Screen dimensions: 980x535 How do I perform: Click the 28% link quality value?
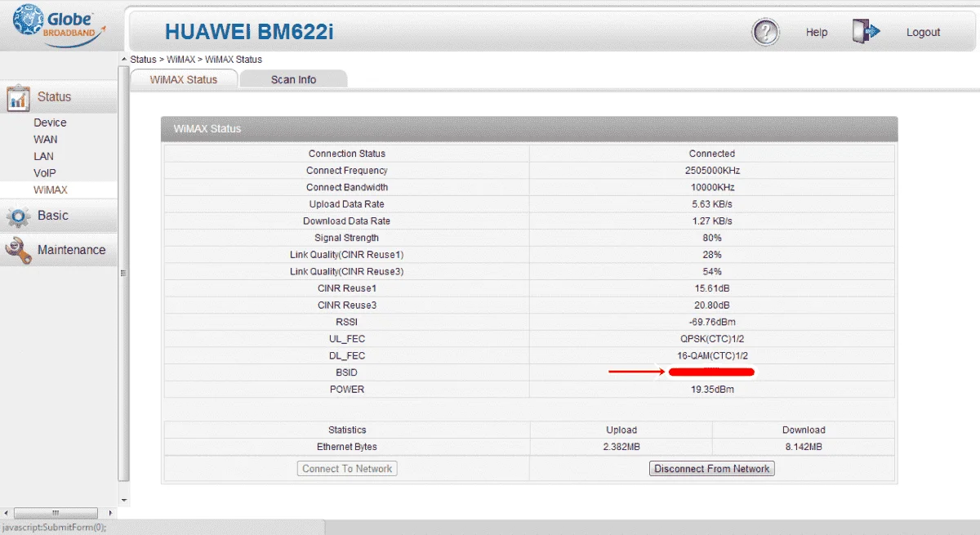(712, 255)
